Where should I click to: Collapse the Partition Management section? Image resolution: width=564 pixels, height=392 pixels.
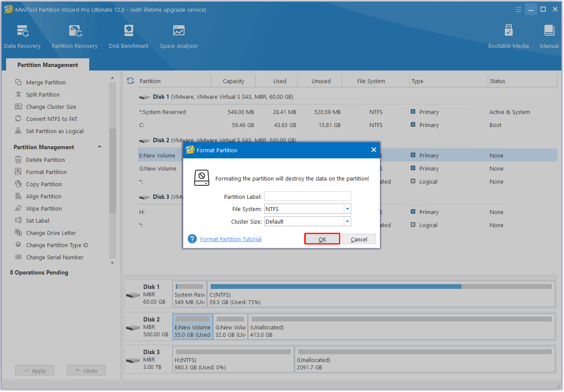pyautogui.click(x=100, y=147)
